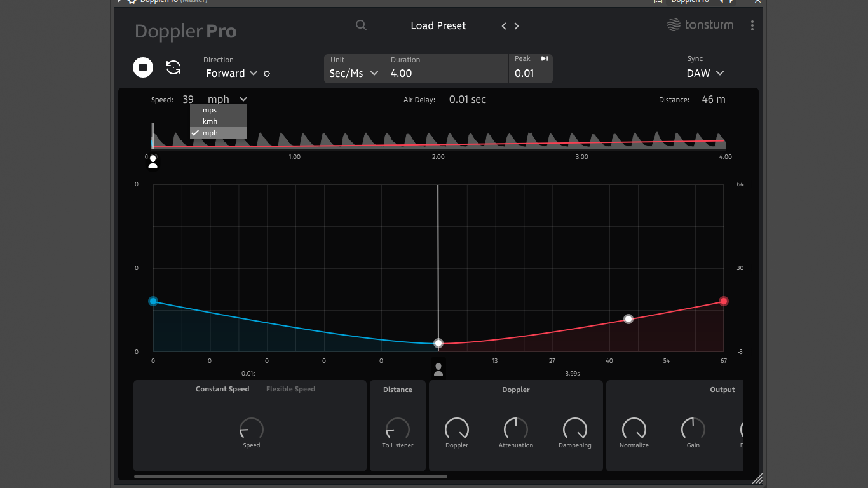
Task: Click the Attenuation knob
Action: (516, 429)
